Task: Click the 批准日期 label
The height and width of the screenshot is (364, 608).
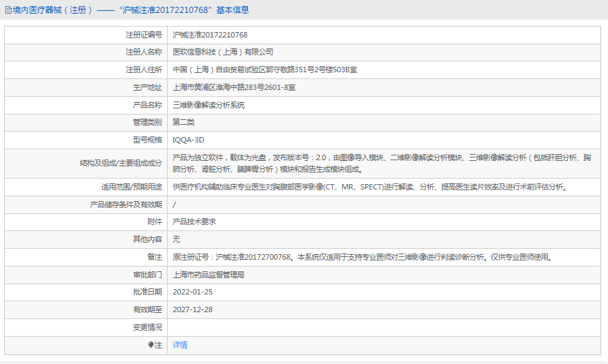Action: tap(147, 292)
